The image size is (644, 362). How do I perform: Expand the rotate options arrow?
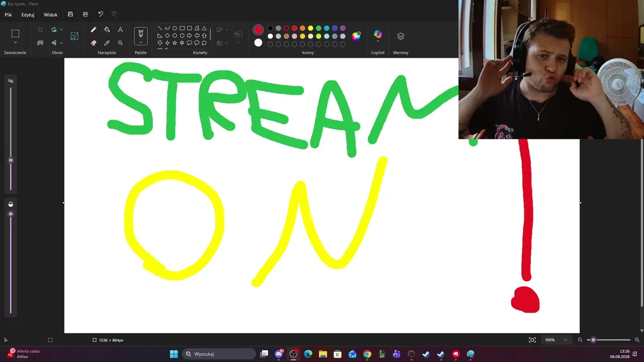pyautogui.click(x=61, y=30)
